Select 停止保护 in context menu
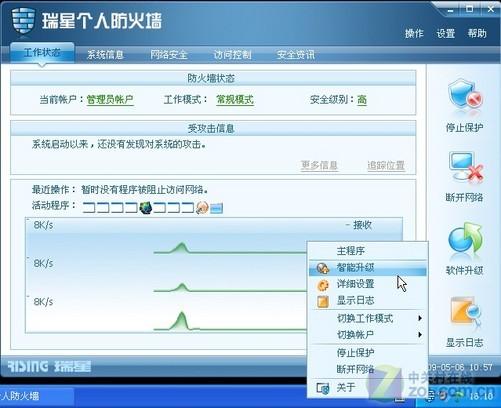501x408 pixels. [368, 353]
